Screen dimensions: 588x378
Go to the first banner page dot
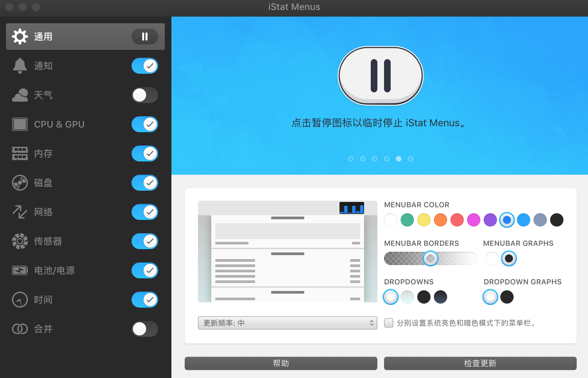(x=351, y=159)
